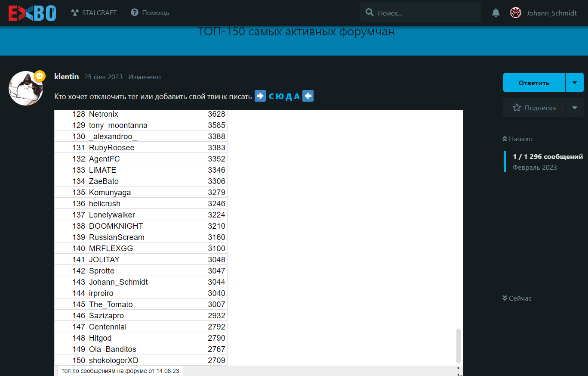Click the cell LiMATE
Screen dimensions: 588x376
point(141,170)
